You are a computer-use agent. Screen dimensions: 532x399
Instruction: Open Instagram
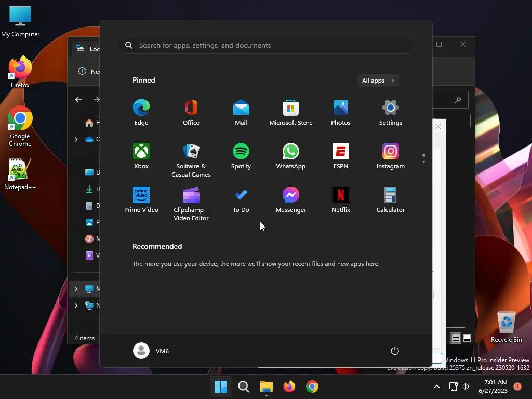click(391, 156)
